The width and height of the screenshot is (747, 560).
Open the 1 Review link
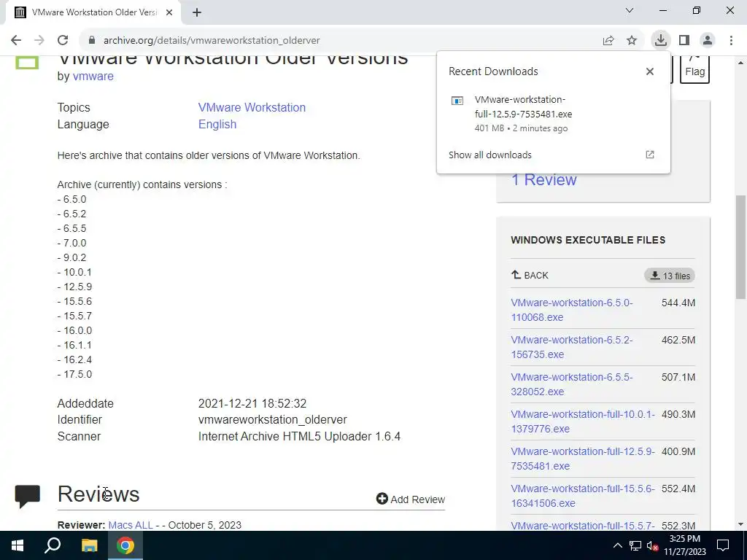coord(543,179)
